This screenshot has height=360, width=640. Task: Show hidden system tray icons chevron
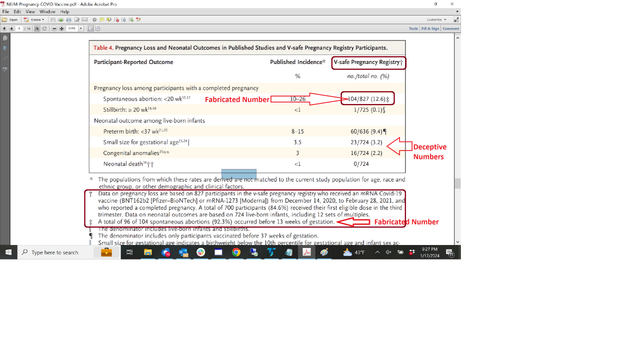[x=377, y=252]
